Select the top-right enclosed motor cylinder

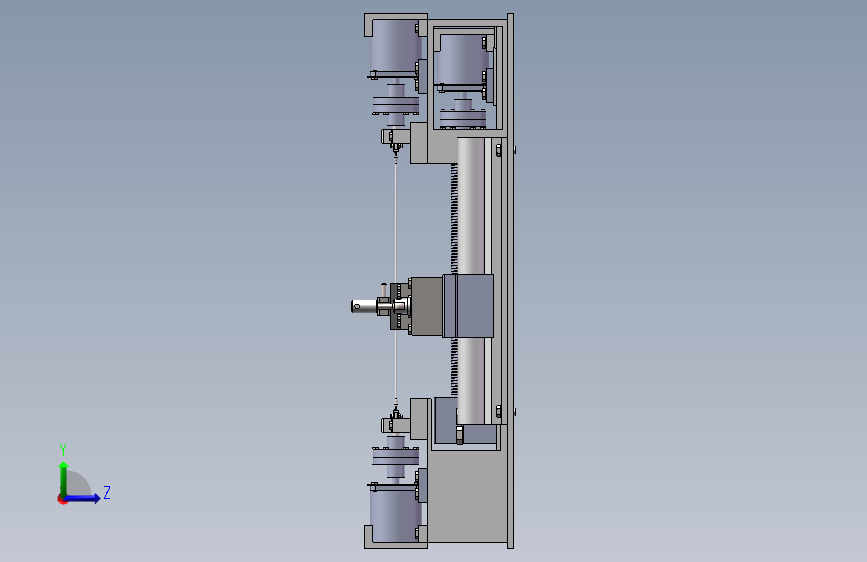(463, 60)
